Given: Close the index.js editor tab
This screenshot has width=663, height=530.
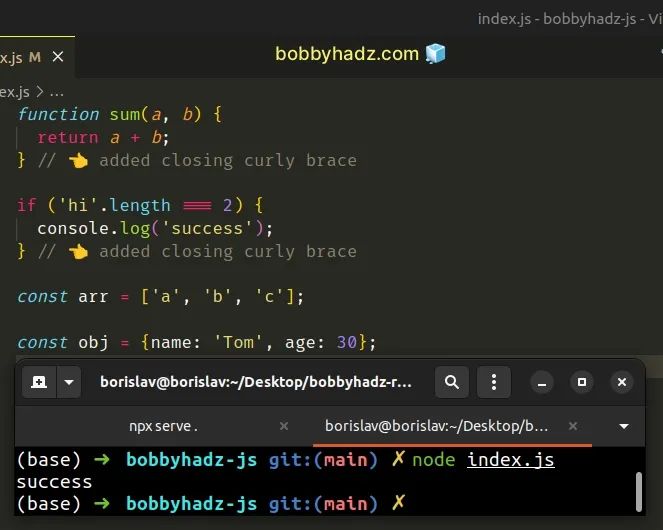Looking at the screenshot, I should (58, 57).
